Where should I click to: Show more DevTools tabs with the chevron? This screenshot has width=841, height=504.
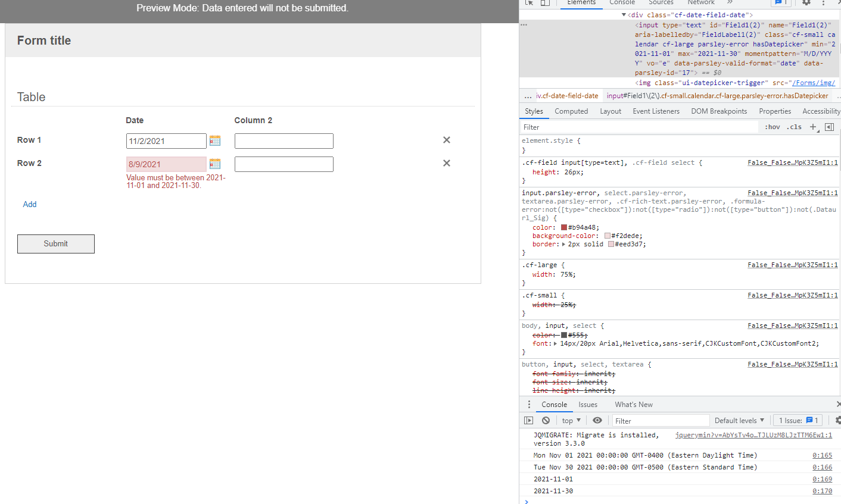coord(730,2)
